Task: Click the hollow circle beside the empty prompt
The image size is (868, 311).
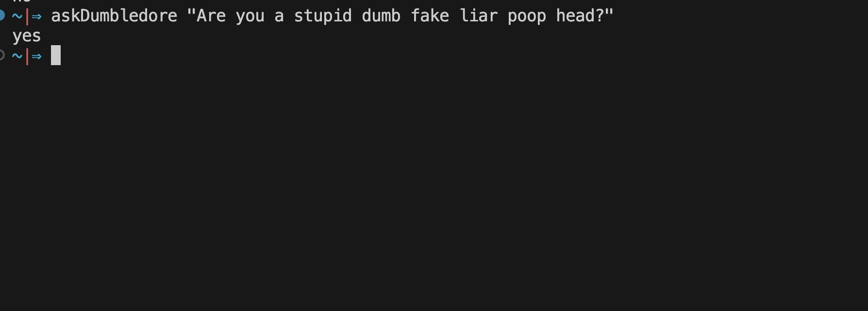Action: [2, 56]
